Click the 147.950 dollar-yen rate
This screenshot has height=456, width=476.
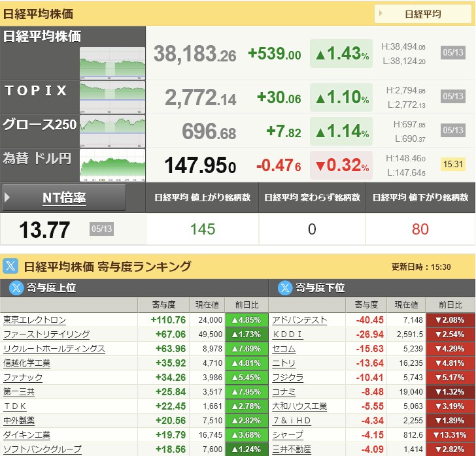pyautogui.click(x=200, y=166)
